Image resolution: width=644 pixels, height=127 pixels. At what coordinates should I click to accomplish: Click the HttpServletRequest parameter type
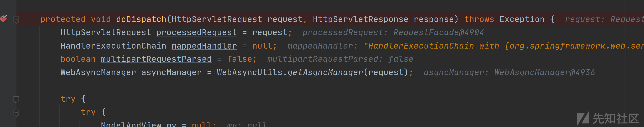tap(217, 19)
